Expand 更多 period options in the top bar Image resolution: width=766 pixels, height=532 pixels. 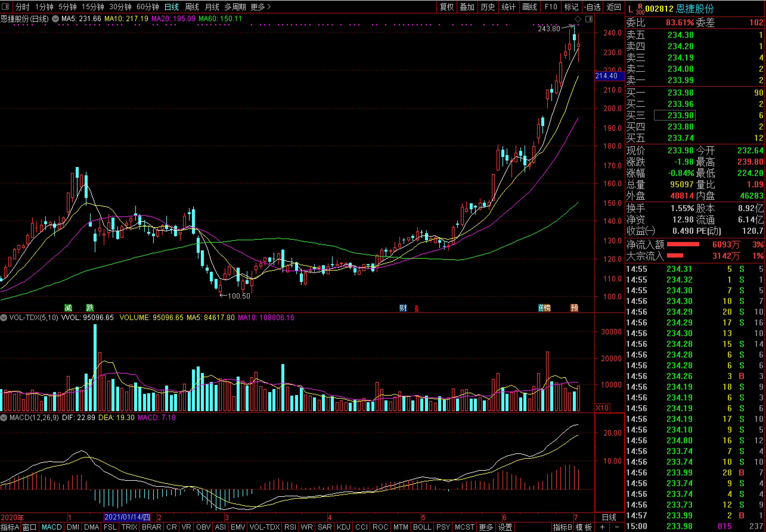pos(260,7)
